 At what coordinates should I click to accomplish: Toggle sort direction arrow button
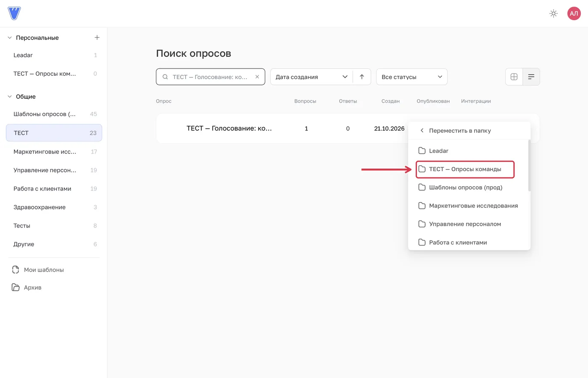pos(362,77)
